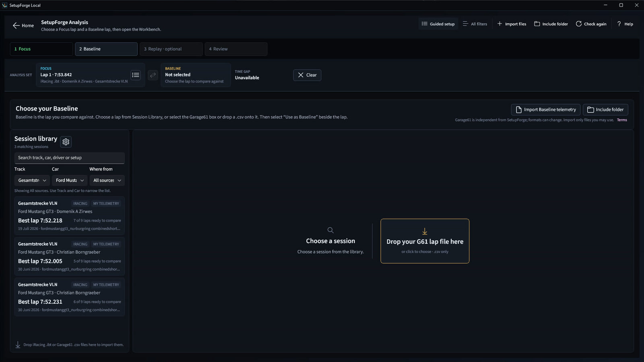
Task: Minimize the SetupForge window
Action: tap(606, 5)
